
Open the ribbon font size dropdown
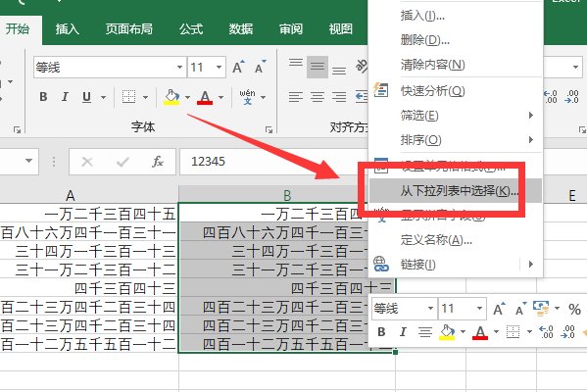coord(219,68)
